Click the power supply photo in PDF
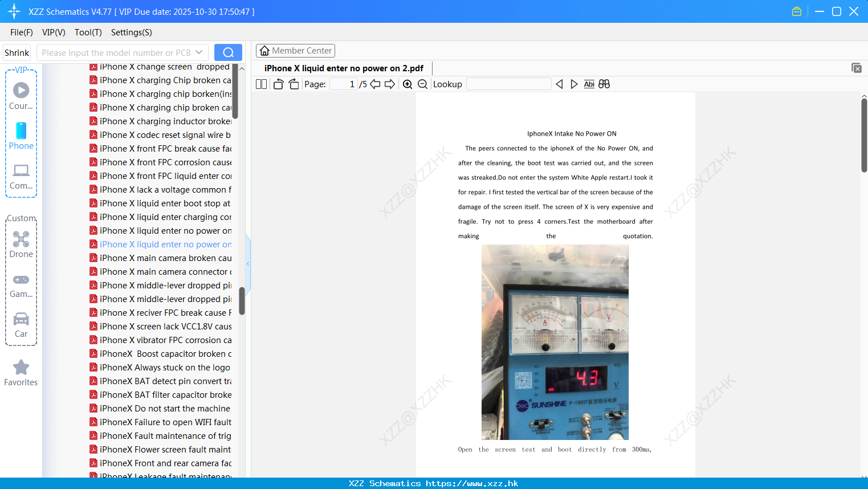The width and height of the screenshot is (868, 489). (x=555, y=342)
